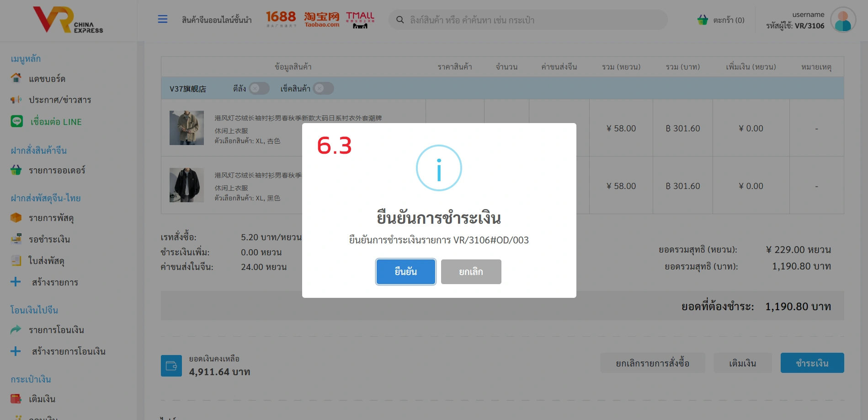The width and height of the screenshot is (868, 420).
Task: Click the khaki jacket product thumbnail
Action: 186,128
